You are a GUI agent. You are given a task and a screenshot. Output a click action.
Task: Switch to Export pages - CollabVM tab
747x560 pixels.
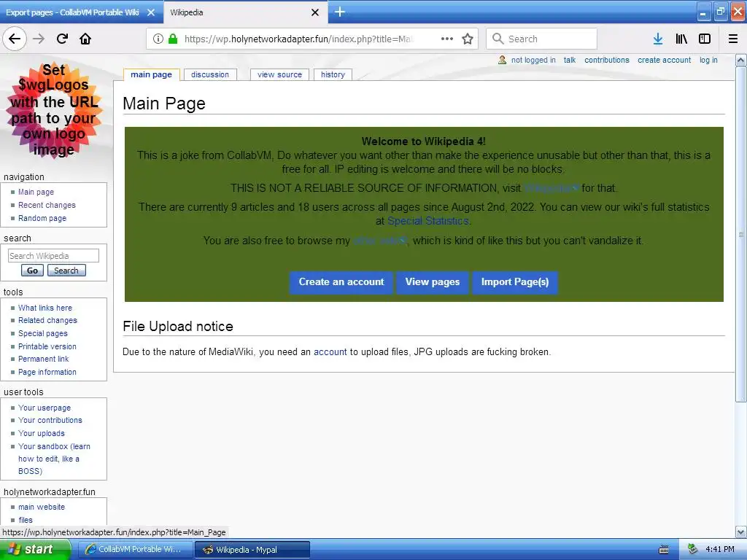72,12
